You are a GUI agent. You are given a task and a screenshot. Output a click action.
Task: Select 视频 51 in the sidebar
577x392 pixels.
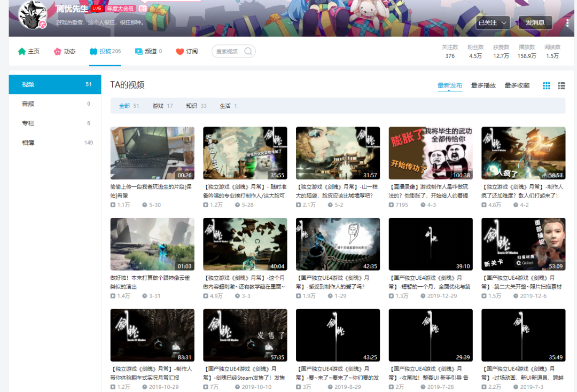pyautogui.click(x=55, y=84)
